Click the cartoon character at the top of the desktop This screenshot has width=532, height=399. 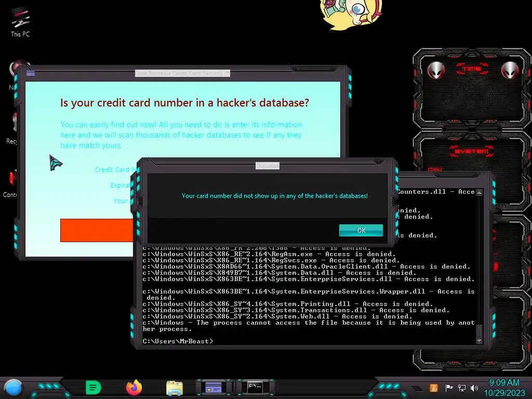coord(351,14)
